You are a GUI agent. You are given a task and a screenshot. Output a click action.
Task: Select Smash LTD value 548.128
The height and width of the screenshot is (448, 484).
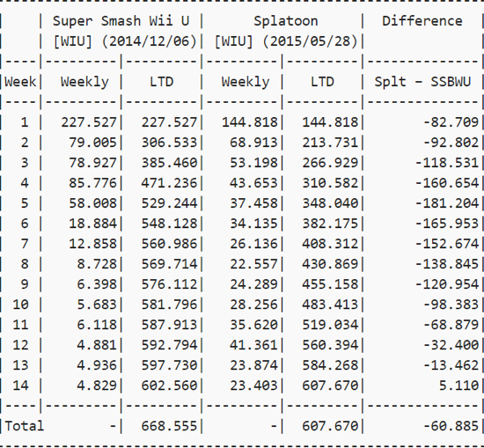tap(169, 224)
